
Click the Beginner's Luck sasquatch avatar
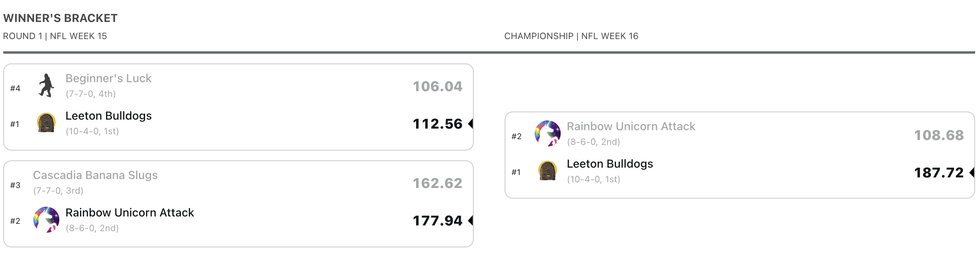(46, 85)
